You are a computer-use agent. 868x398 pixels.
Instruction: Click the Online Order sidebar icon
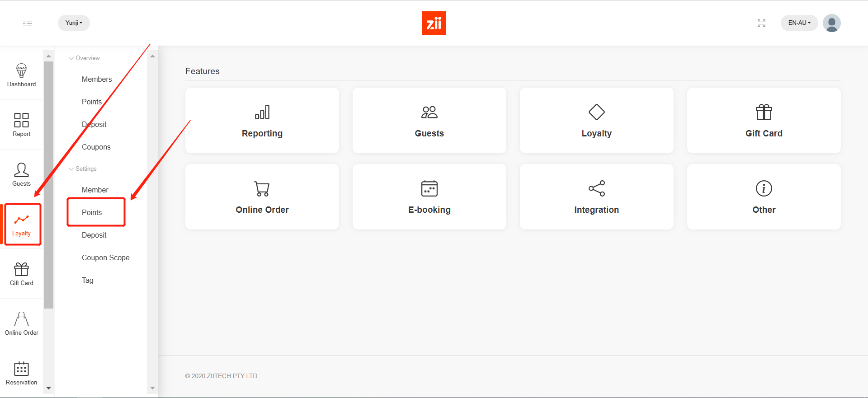21,323
